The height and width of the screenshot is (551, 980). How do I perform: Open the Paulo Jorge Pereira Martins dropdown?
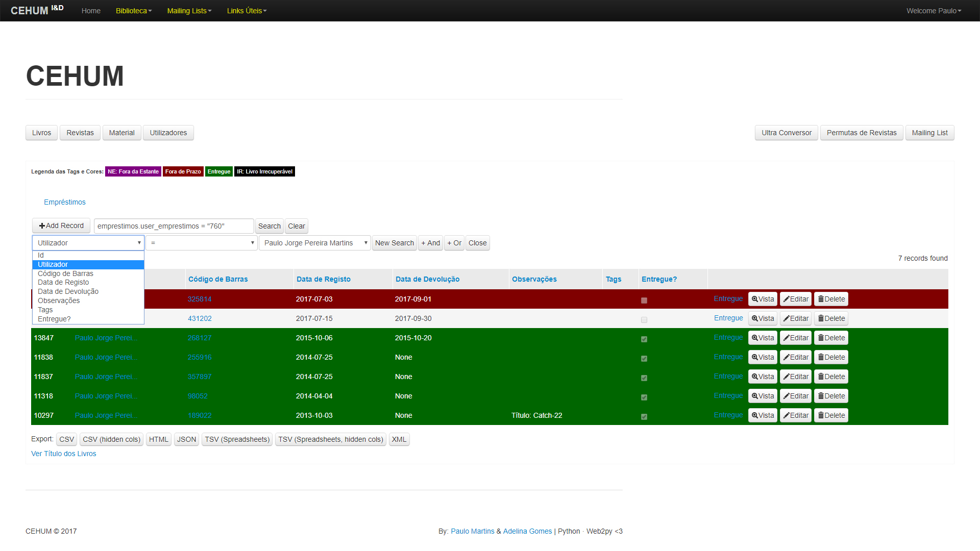314,243
